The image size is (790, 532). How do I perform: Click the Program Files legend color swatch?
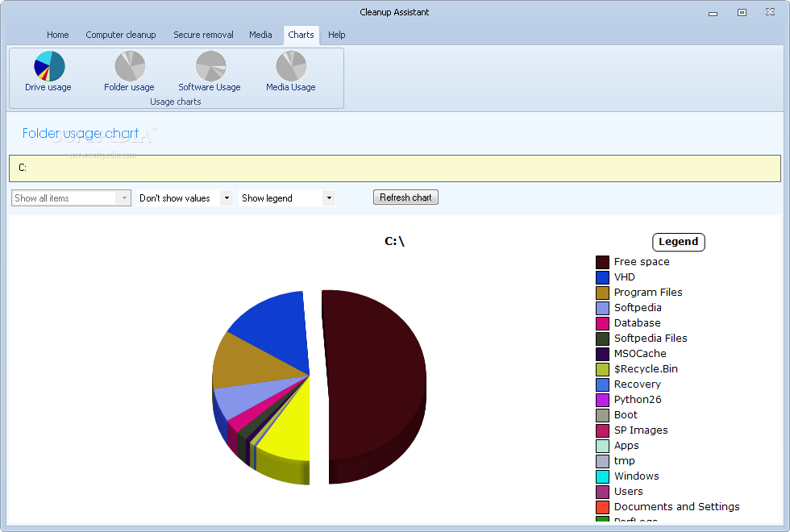click(603, 293)
